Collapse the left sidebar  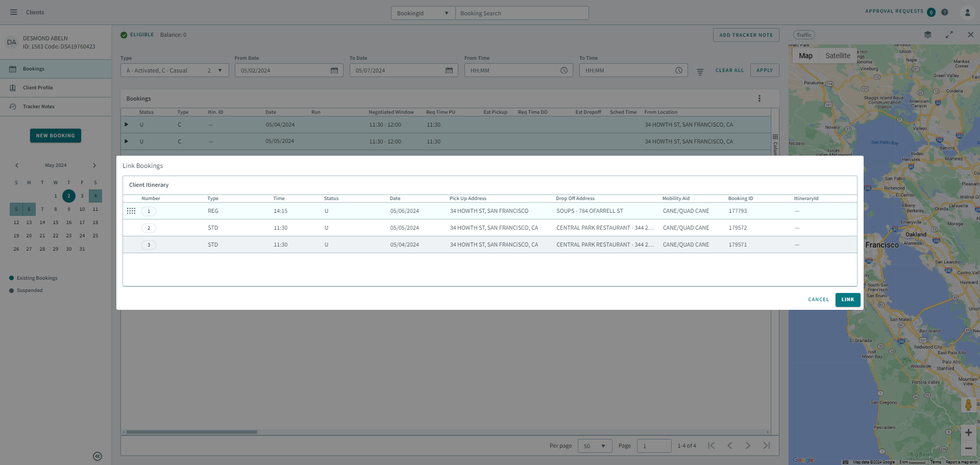point(97,456)
